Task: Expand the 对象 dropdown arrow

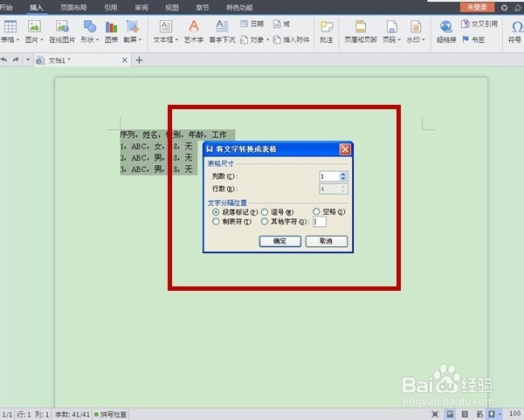Action: pyautogui.click(x=268, y=40)
